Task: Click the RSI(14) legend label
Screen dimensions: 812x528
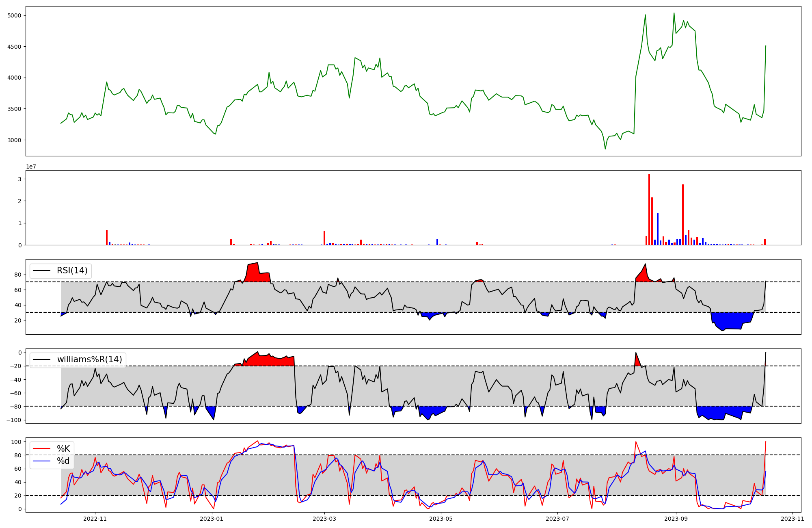Action: (72, 270)
